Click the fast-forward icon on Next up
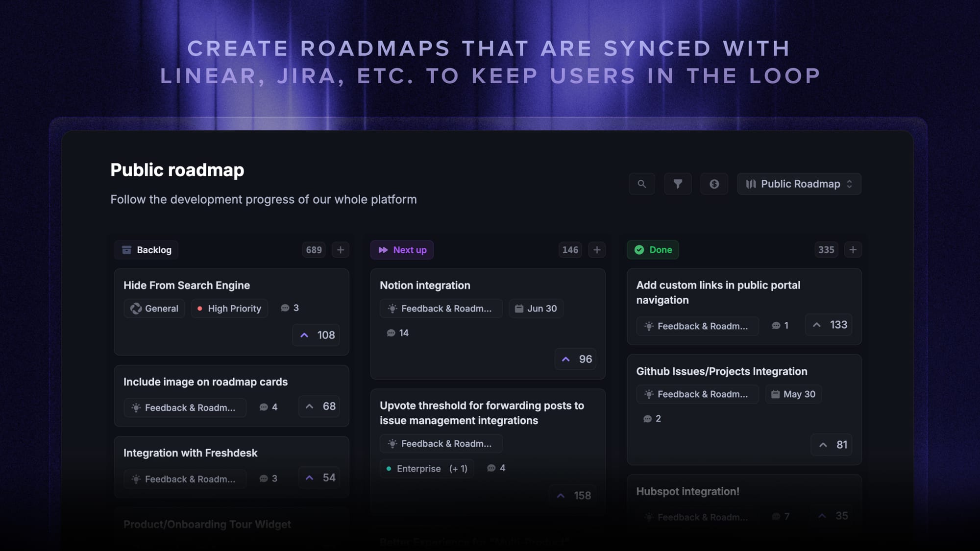The width and height of the screenshot is (980, 551). pos(383,250)
